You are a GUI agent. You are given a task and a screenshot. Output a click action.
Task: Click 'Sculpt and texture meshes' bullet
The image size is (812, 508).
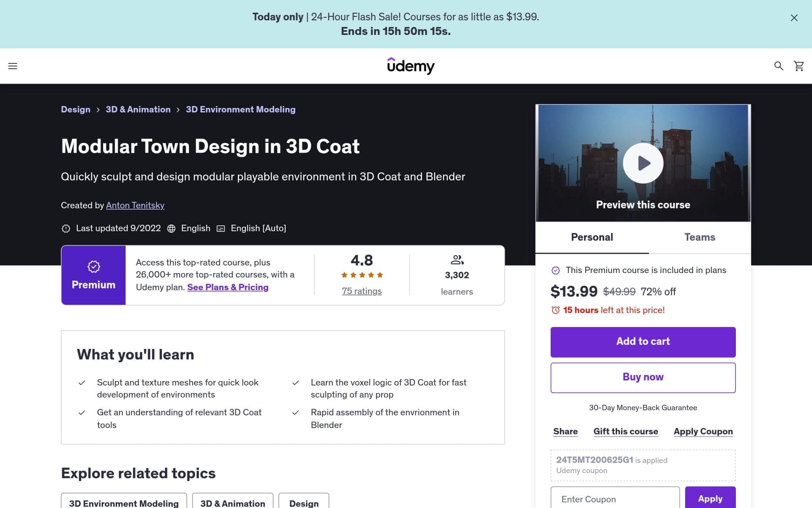tap(178, 389)
